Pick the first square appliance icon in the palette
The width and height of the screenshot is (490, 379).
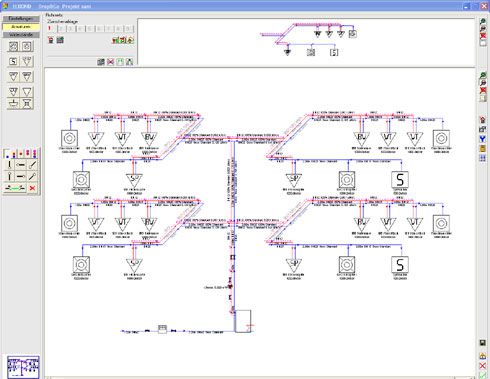13,46
